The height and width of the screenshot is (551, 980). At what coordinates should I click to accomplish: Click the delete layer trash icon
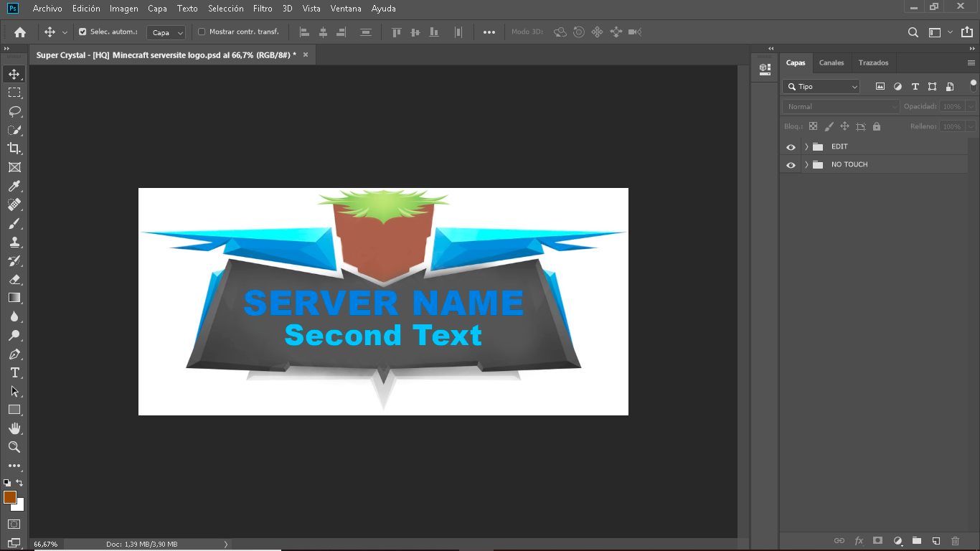955,541
